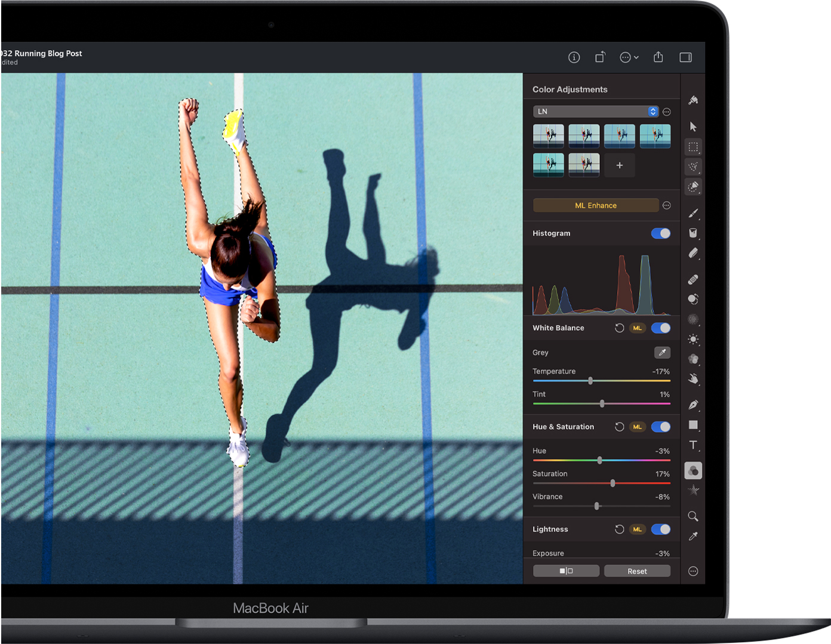This screenshot has width=831, height=644.
Task: Click the Info button in title bar
Action: (574, 57)
